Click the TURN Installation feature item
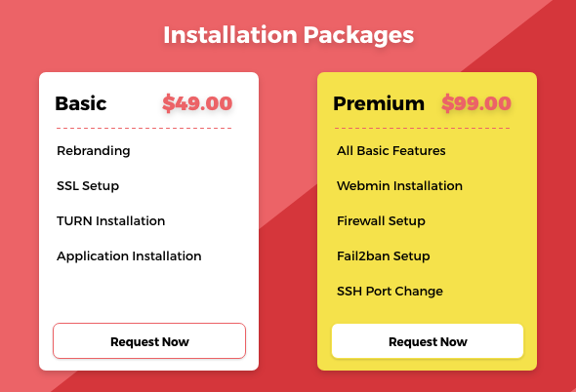 click(111, 221)
